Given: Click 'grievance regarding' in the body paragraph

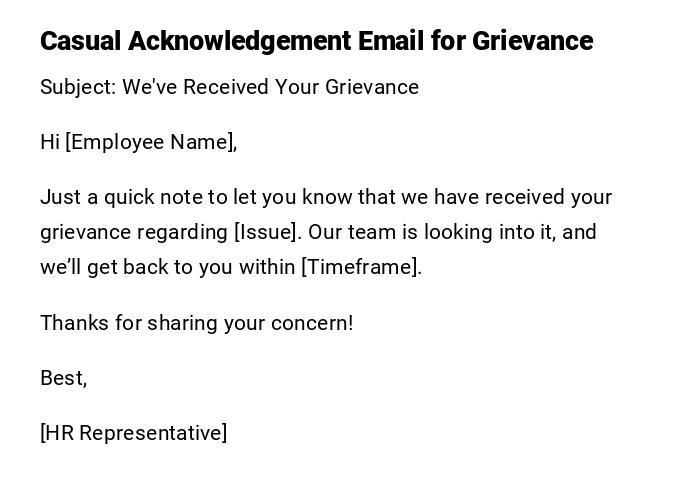Looking at the screenshot, I should [133, 232].
